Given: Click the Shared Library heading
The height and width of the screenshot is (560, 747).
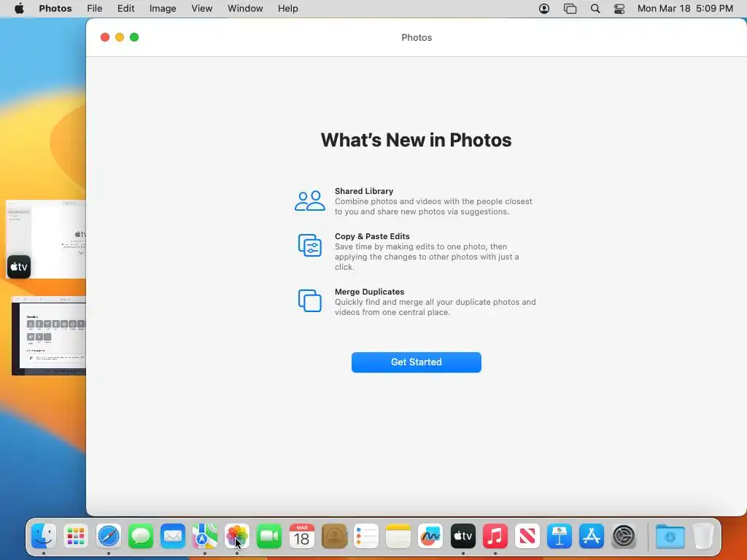Looking at the screenshot, I should 364,191.
